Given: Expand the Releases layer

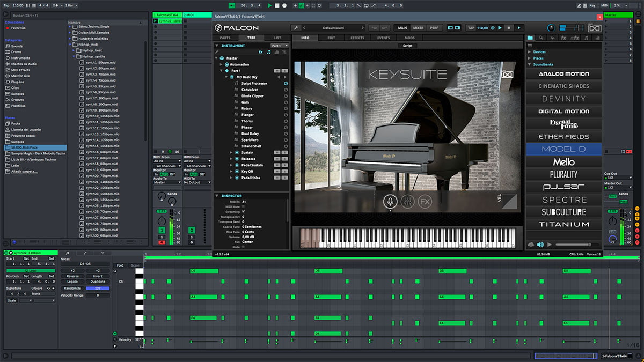Looking at the screenshot, I should pyautogui.click(x=231, y=159).
